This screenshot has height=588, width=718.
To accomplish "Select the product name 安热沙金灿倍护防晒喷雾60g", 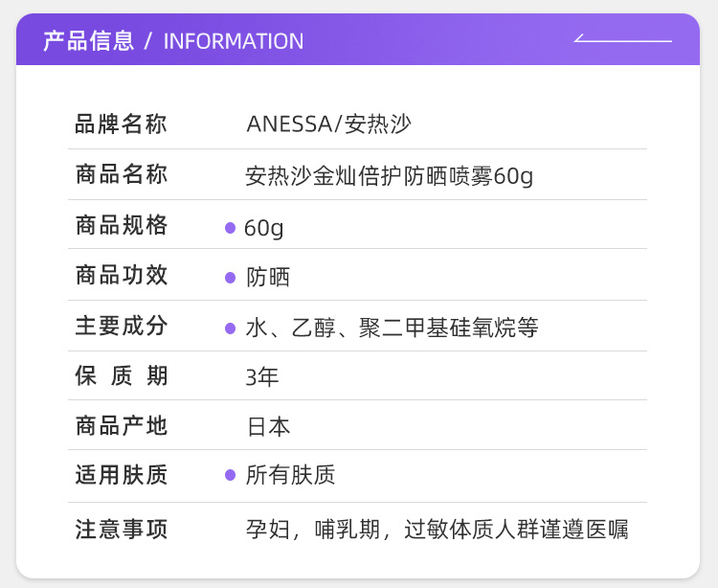I will [x=390, y=176].
